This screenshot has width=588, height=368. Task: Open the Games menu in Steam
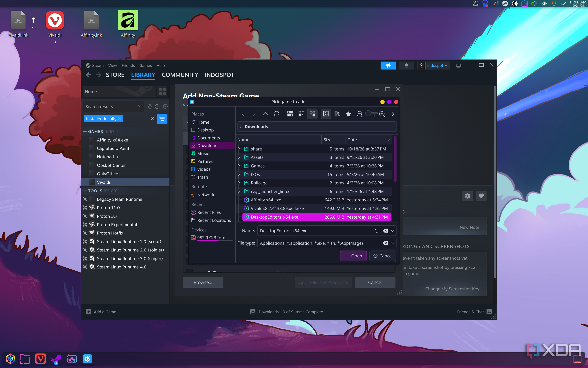[x=145, y=65]
